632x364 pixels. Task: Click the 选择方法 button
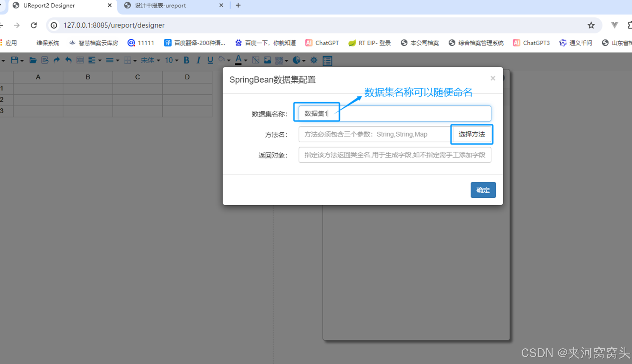coord(471,134)
